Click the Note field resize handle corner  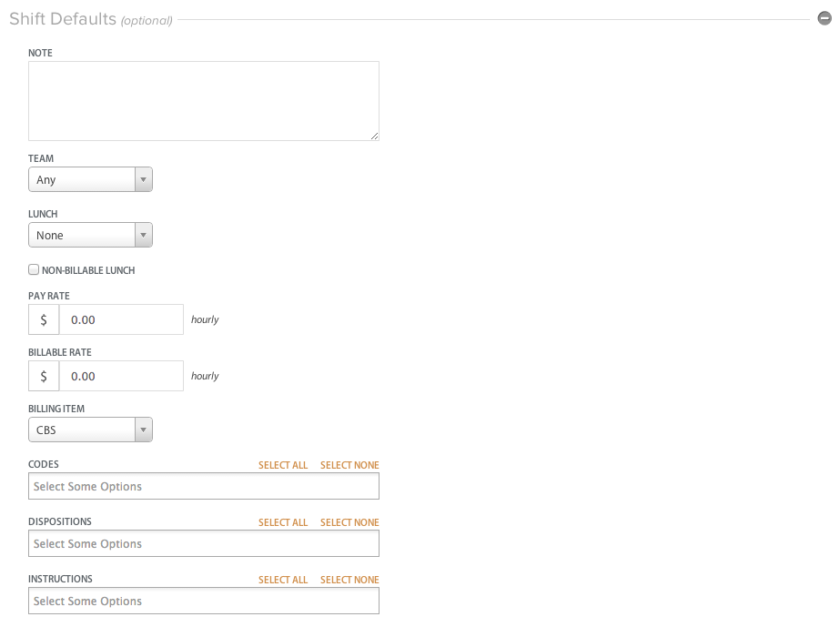coord(374,137)
